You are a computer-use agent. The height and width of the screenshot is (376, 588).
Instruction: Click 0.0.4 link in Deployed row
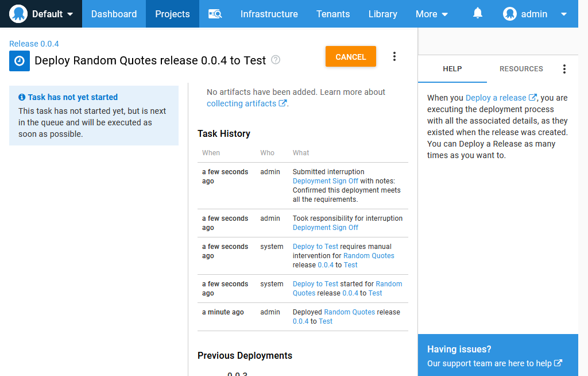301,321
